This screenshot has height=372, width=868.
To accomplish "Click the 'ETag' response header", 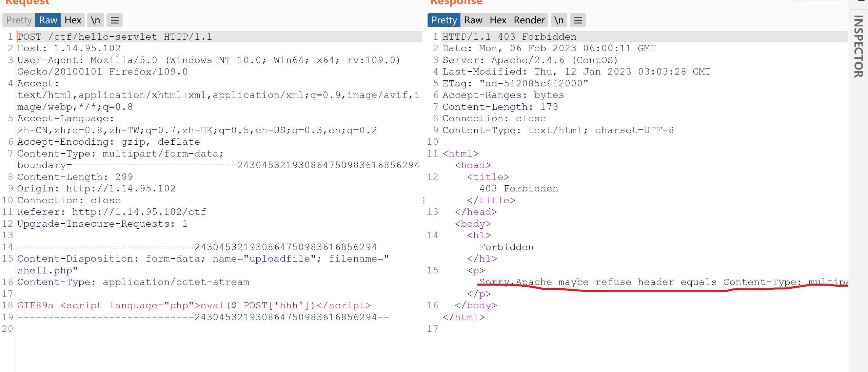I will click(x=516, y=83).
